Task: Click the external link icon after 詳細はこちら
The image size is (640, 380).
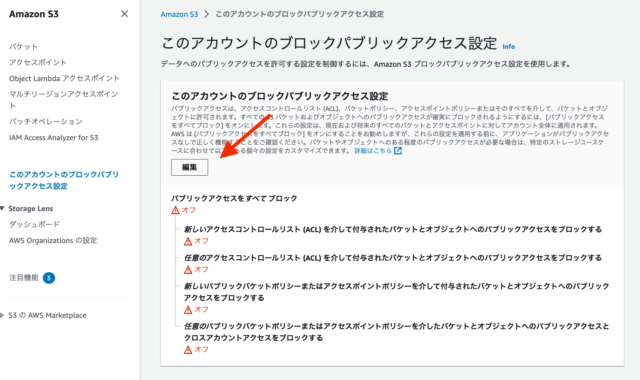Action: click(398, 151)
